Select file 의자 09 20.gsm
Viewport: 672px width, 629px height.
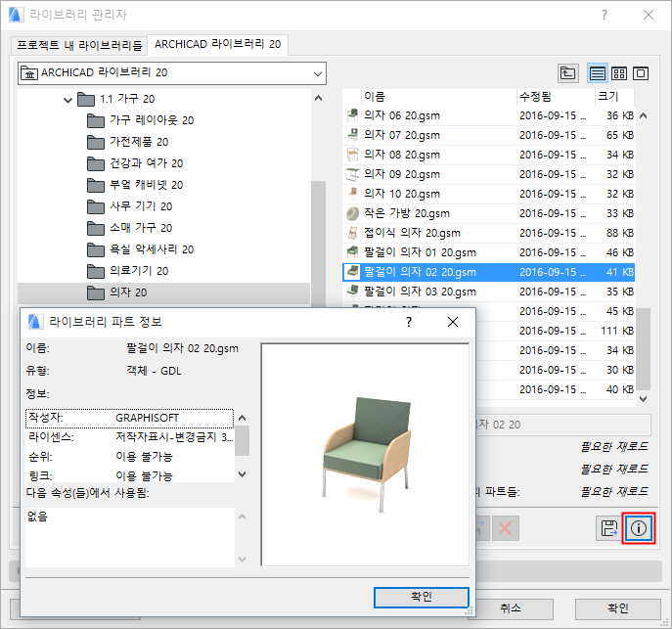488,174
